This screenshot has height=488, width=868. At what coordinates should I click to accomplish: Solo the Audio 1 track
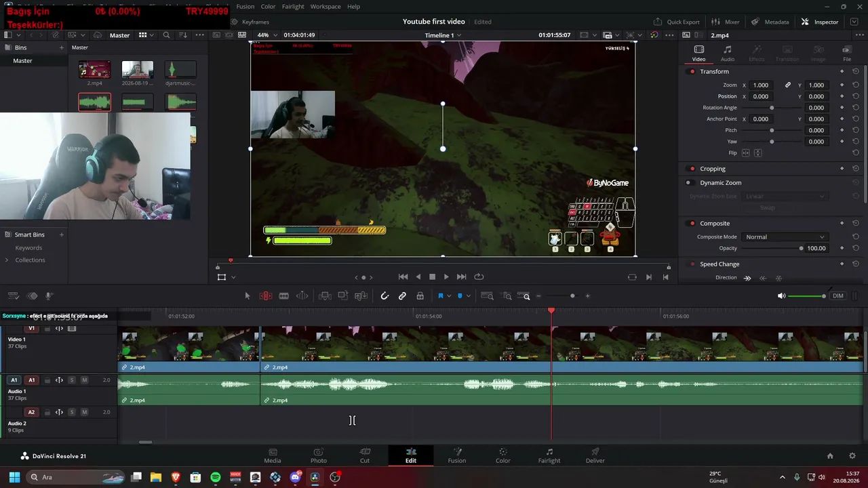(72, 380)
